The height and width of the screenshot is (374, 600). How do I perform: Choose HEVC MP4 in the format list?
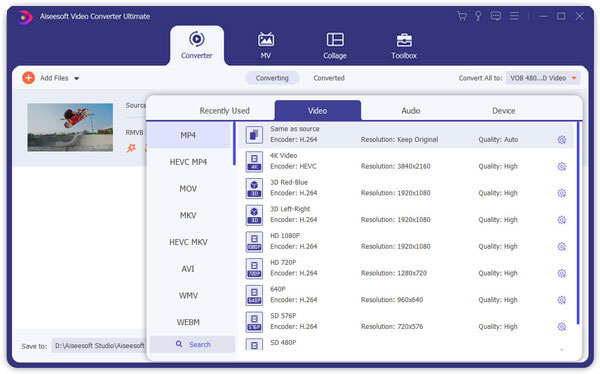coord(189,162)
